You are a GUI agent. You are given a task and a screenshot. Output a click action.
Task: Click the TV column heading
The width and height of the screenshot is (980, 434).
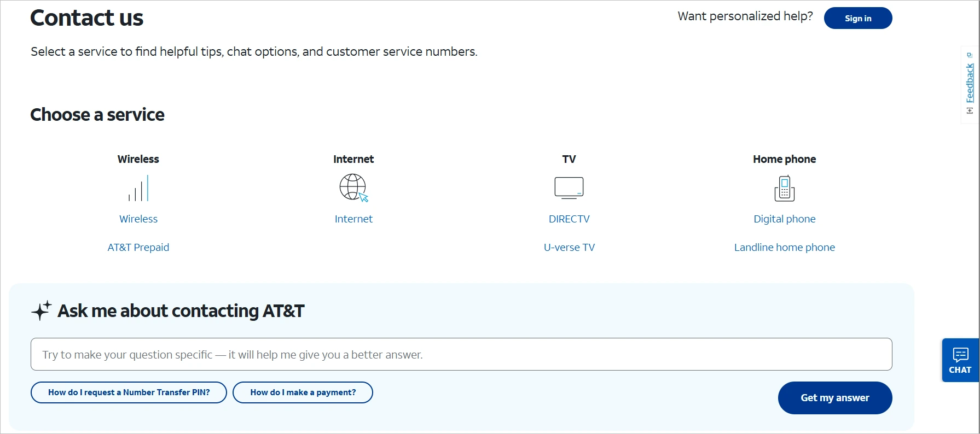click(569, 159)
